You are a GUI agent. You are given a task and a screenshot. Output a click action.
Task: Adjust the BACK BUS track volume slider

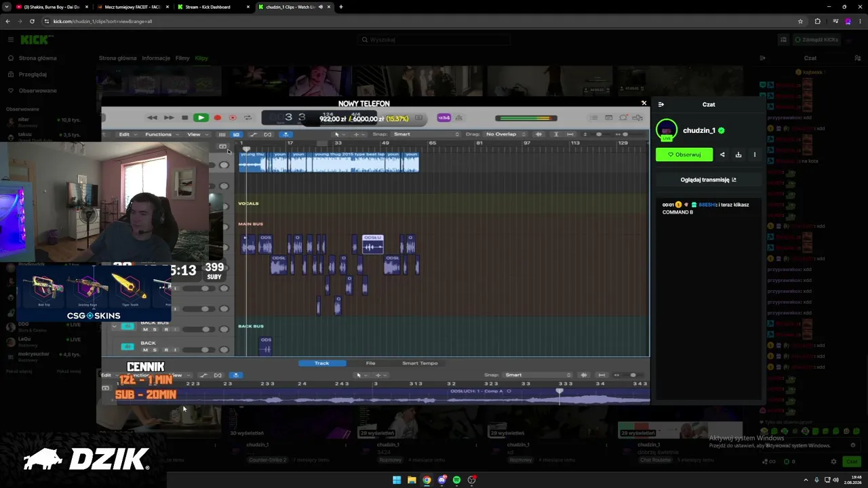(x=197, y=329)
